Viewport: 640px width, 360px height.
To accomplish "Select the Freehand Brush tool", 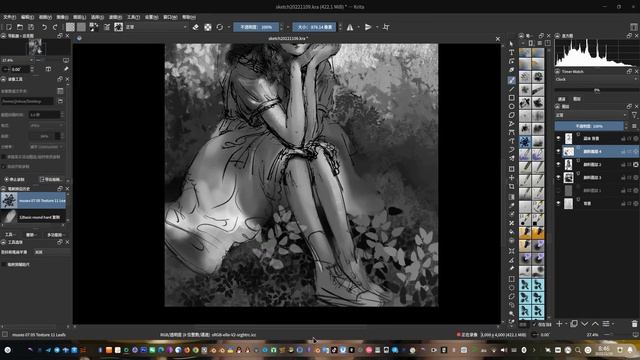I will coord(511,80).
